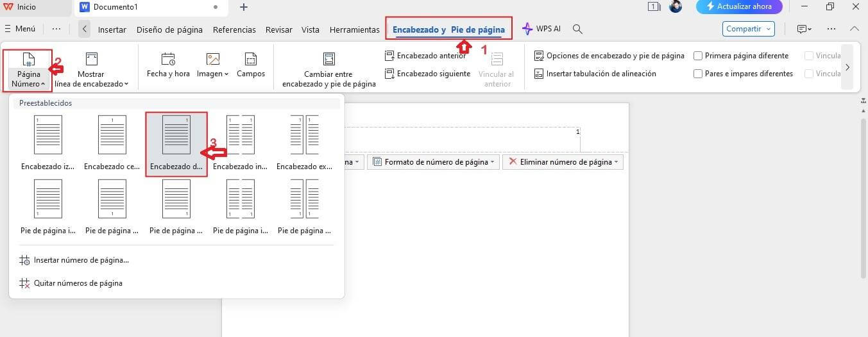Select the Encabezado iz... preset thumbnail
The image size is (868, 337).
tap(47, 142)
